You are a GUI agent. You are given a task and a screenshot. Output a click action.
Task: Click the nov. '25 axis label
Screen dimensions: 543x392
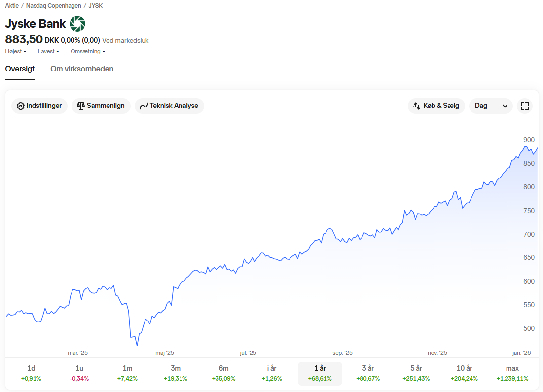pos(437,353)
